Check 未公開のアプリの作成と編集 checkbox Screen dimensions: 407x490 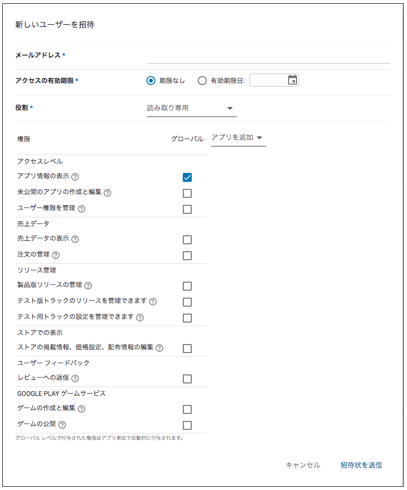[x=187, y=193]
